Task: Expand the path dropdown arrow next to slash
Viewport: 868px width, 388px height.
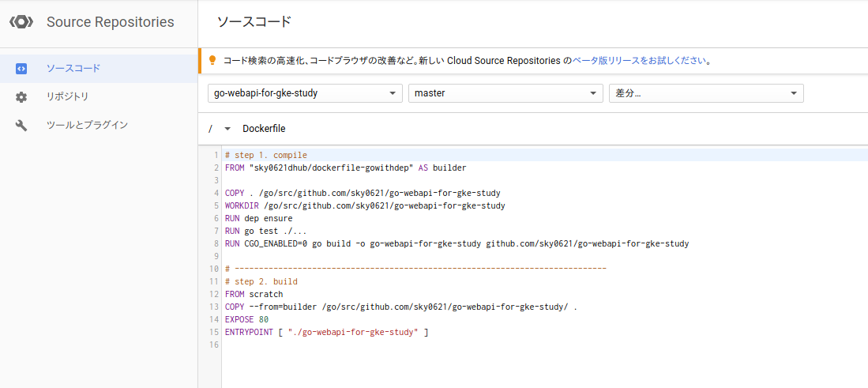Action: pos(227,129)
